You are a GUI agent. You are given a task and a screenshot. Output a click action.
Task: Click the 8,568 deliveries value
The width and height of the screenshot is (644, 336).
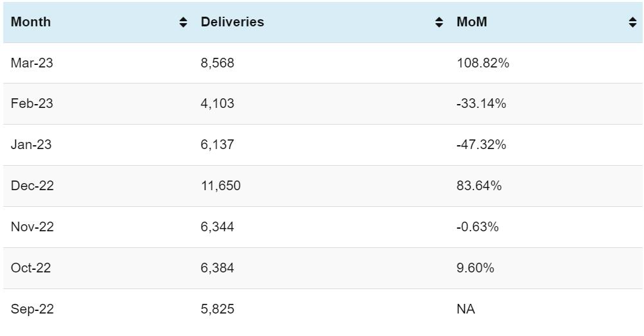(218, 63)
